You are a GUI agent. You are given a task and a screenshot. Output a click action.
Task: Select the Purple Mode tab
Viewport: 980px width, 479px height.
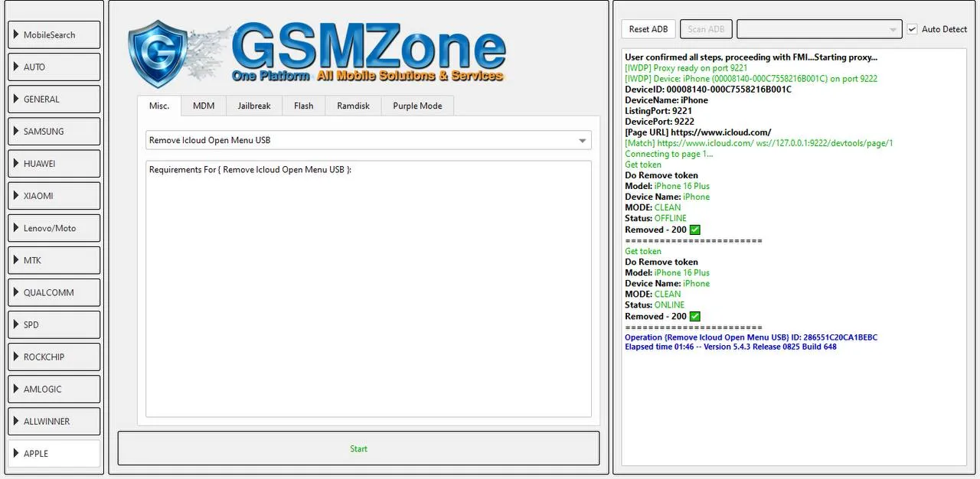point(417,106)
